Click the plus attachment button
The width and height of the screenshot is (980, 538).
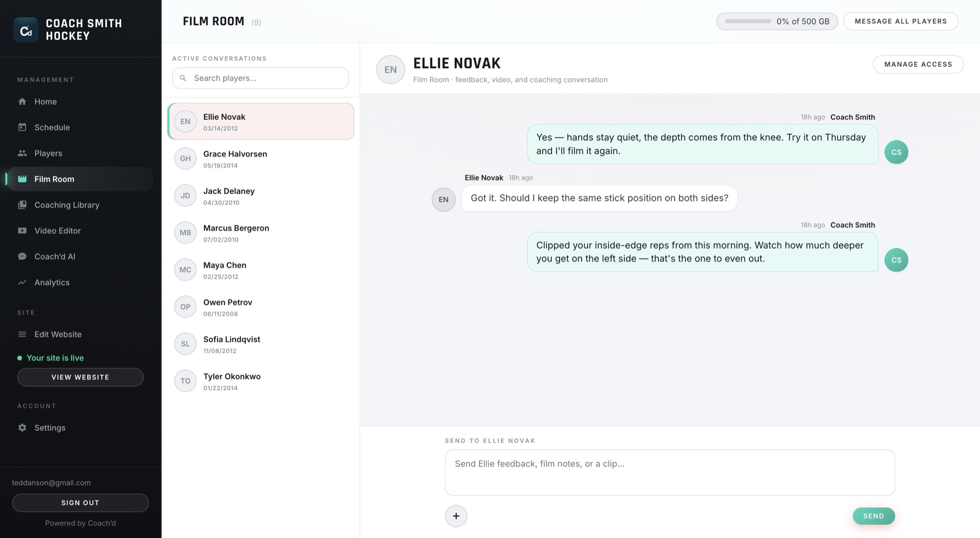pos(456,516)
